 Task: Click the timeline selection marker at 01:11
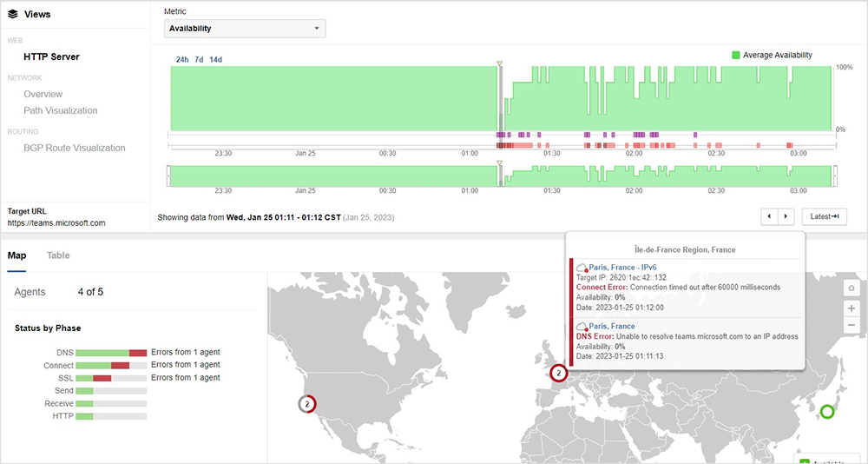tap(499, 65)
